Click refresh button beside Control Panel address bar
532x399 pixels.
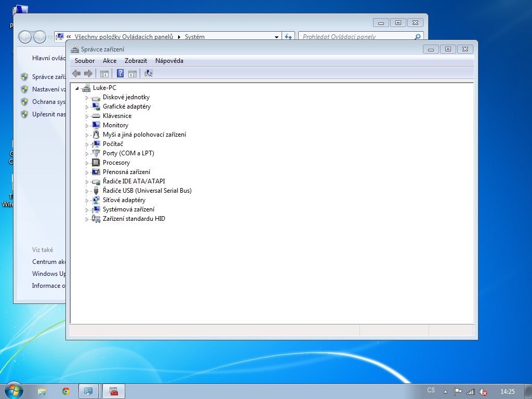point(288,36)
